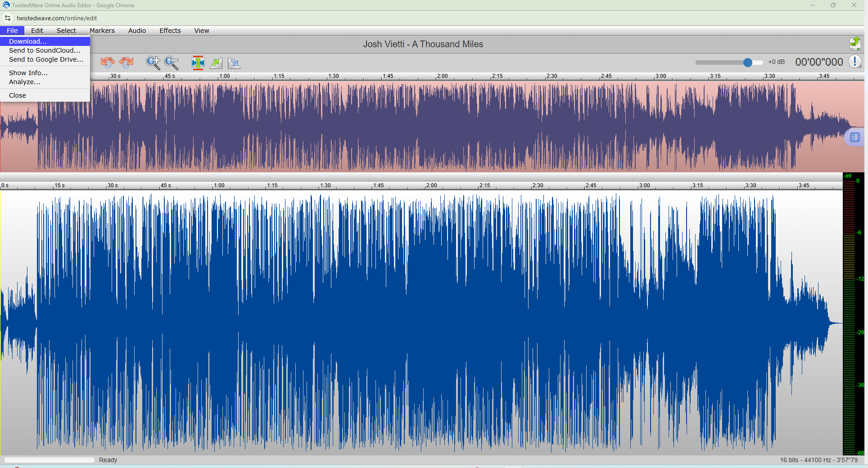868x468 pixels.
Task: Click the 00'00"000 time counter
Action: click(x=819, y=62)
